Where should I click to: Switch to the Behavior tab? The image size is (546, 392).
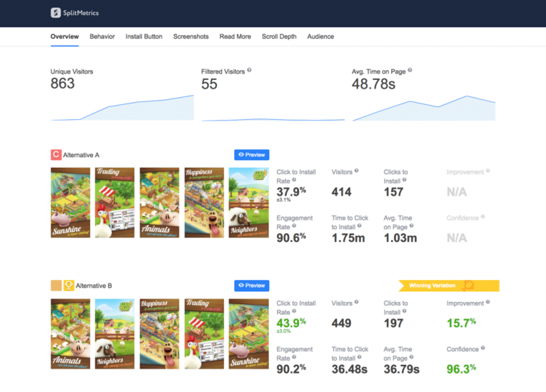click(102, 37)
